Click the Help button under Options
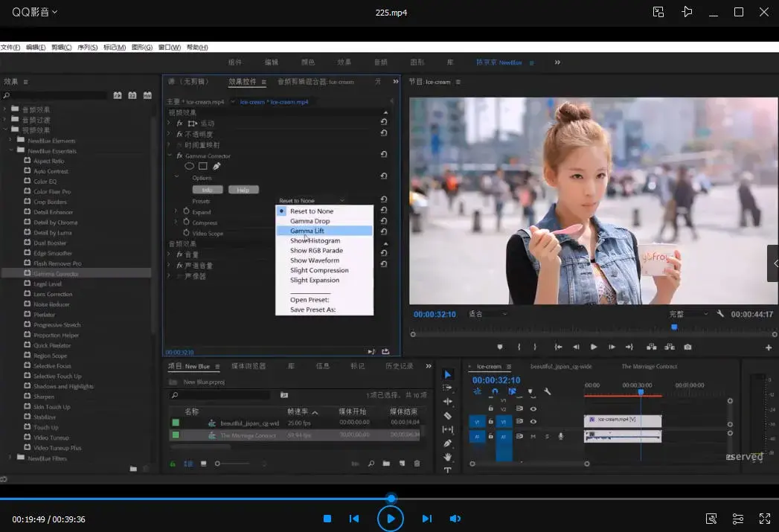Image resolution: width=779 pixels, height=532 pixels. (x=243, y=190)
